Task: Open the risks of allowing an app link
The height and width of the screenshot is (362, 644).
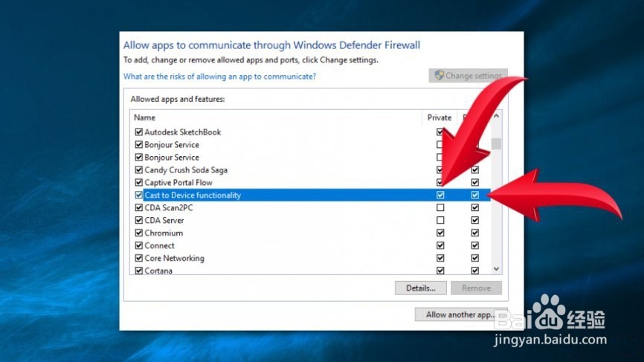Action: (219, 77)
